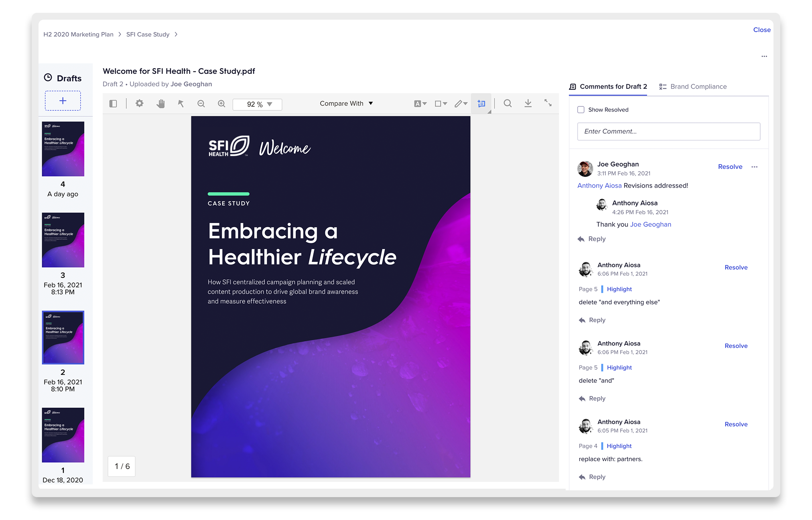
Task: Click the search/find icon
Action: coord(507,104)
